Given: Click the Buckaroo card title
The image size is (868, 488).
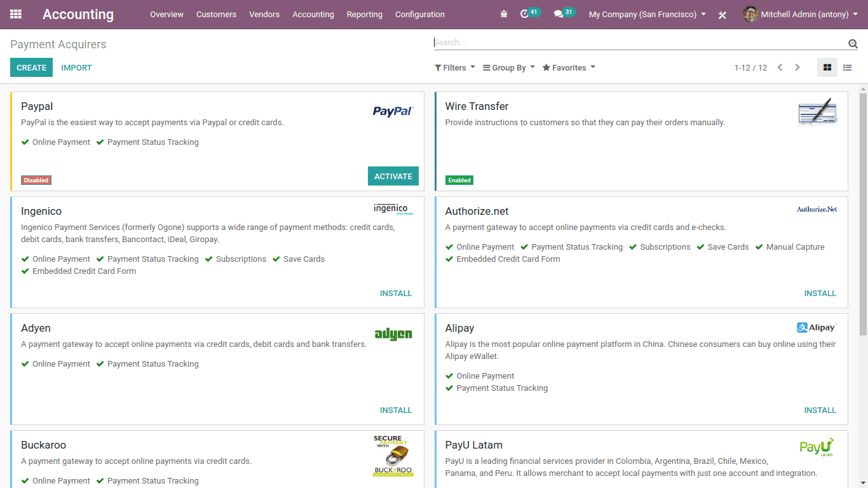Looking at the screenshot, I should (43, 445).
